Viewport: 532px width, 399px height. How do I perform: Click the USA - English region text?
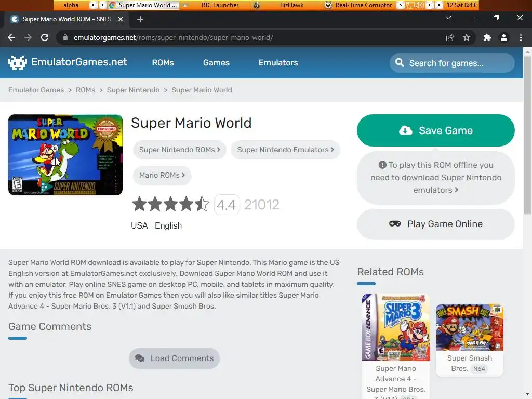(x=156, y=225)
